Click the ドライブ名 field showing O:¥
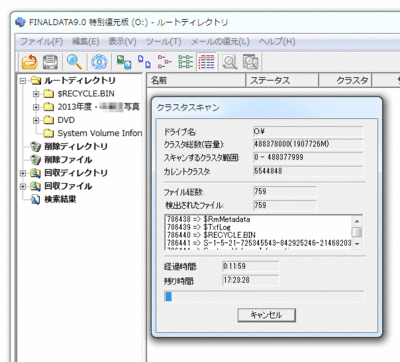Screen dimensions: 400x362 point(308,131)
